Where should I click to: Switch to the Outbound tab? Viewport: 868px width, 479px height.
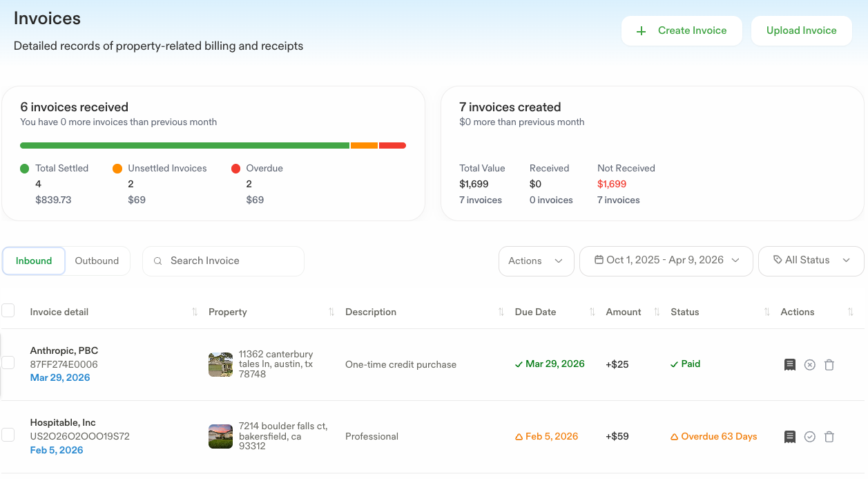(97, 261)
